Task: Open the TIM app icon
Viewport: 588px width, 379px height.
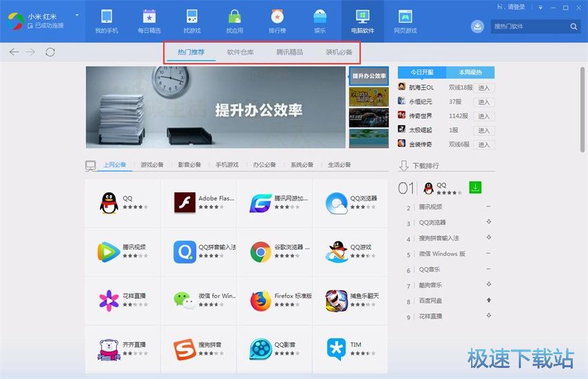Action: tap(337, 349)
